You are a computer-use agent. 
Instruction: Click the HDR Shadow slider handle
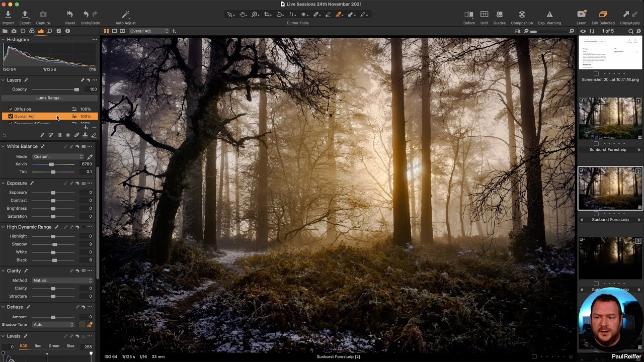(55, 244)
